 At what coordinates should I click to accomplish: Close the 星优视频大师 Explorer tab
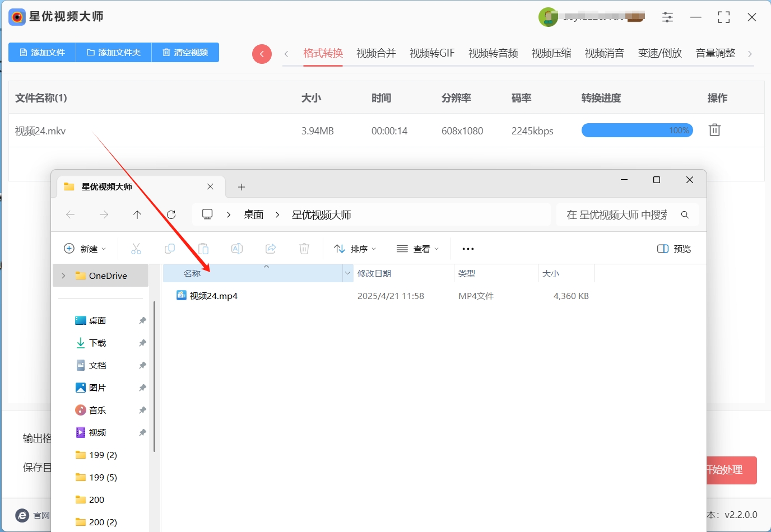210,186
